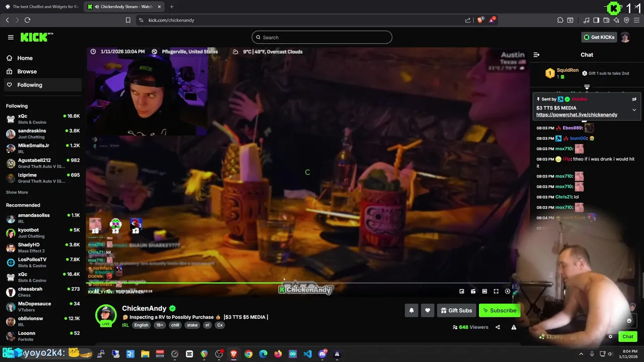
Task: Open a new browser tab
Action: pos(172,7)
